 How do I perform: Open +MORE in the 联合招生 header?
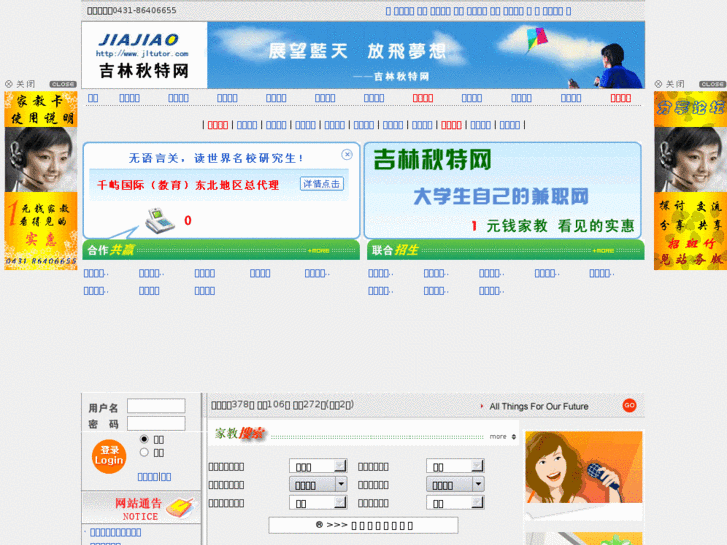[603, 250]
